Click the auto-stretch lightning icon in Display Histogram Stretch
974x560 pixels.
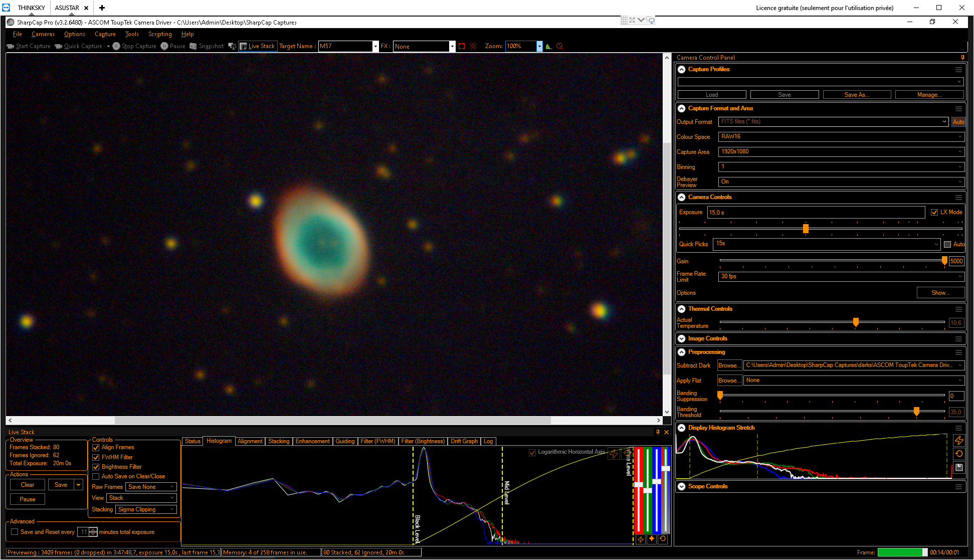point(959,440)
